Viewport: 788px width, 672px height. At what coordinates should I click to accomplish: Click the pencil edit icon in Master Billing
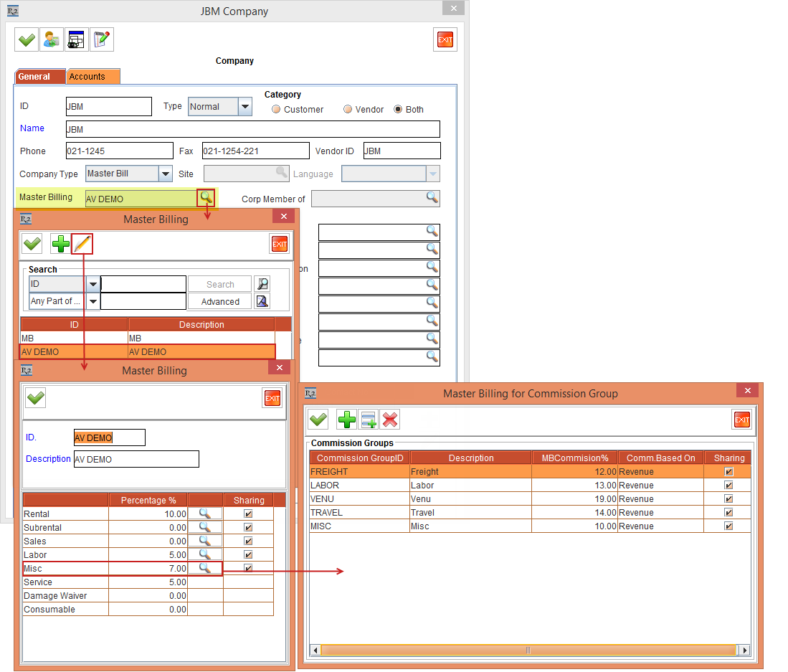point(82,245)
